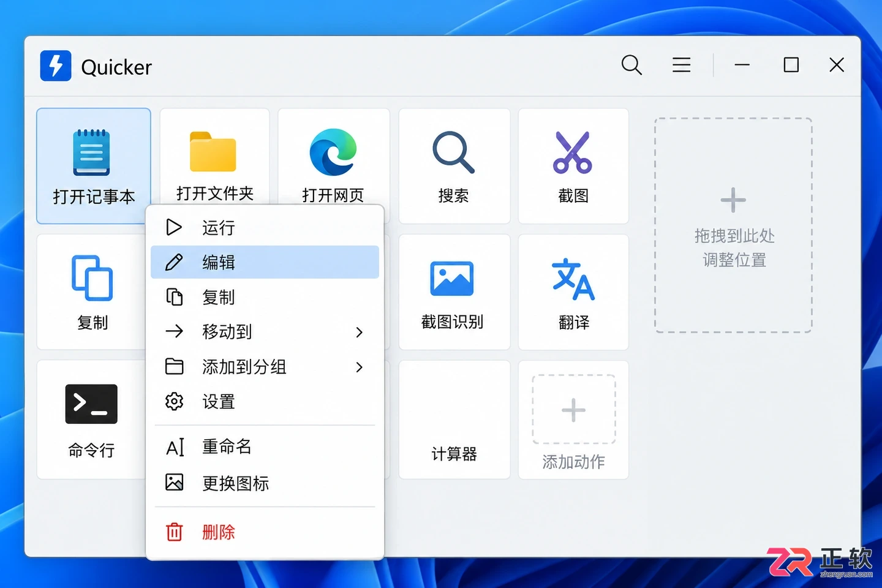Click the 拖拽到此处 drop zone placeholder
Image resolution: width=882 pixels, height=588 pixels.
(733, 225)
